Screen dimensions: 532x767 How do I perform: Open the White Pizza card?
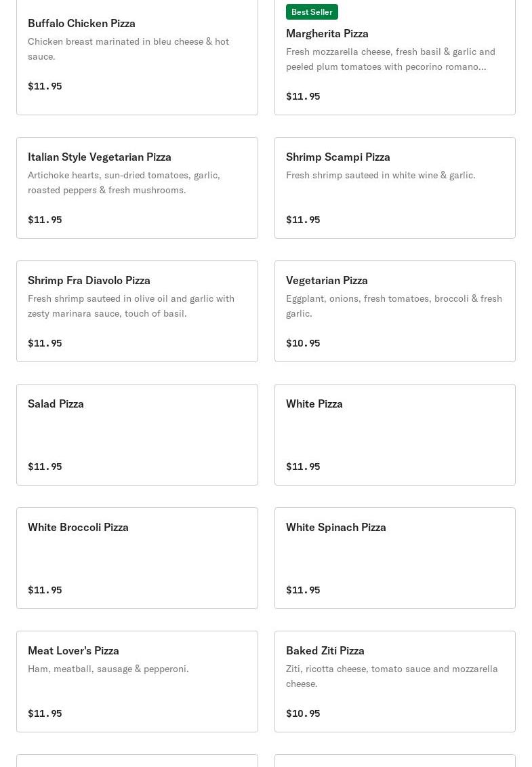(x=394, y=435)
